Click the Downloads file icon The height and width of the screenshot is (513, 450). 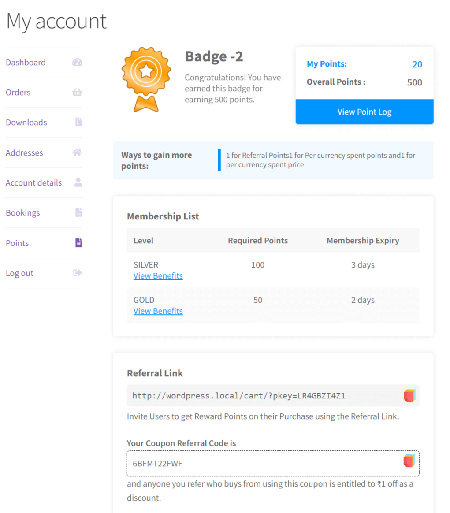tap(78, 122)
